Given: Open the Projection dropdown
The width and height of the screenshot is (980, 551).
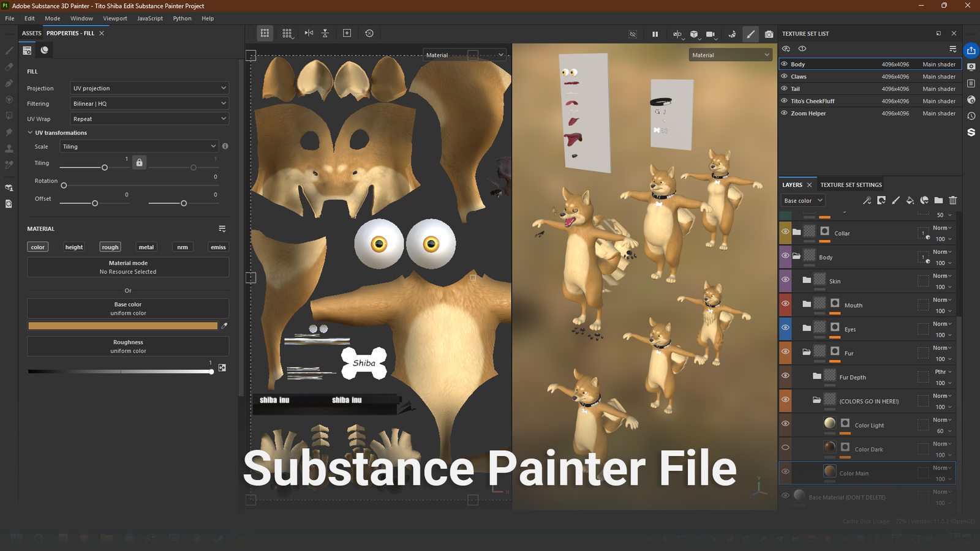Looking at the screenshot, I should click(149, 88).
